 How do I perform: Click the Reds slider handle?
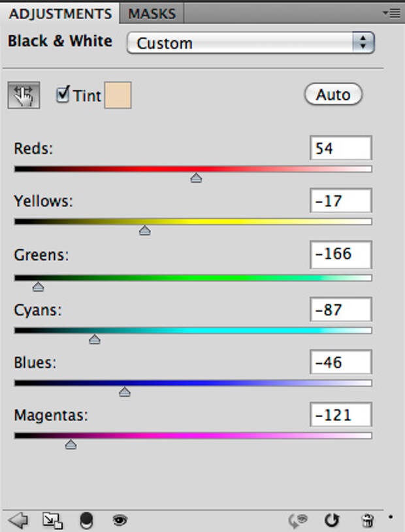pyautogui.click(x=196, y=178)
